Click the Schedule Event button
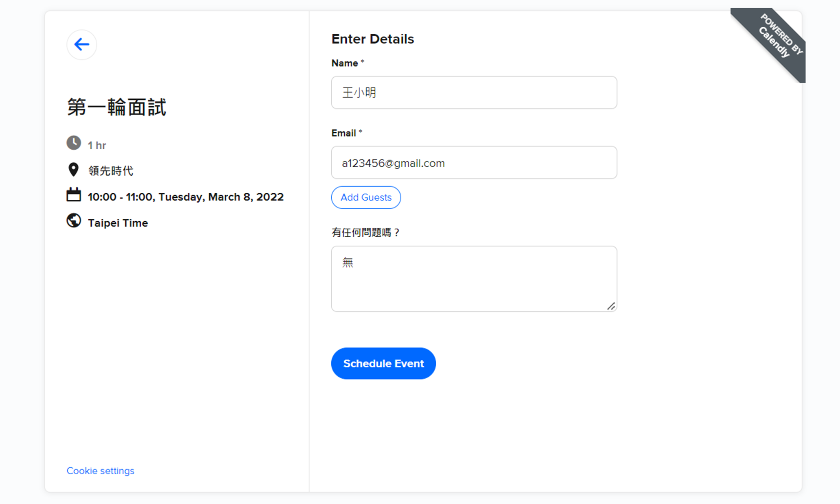 (383, 363)
